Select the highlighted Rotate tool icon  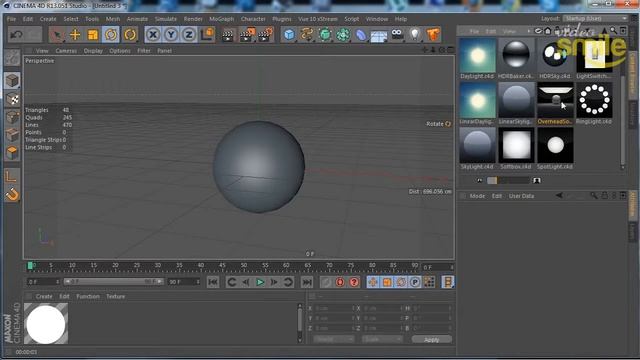pos(111,35)
